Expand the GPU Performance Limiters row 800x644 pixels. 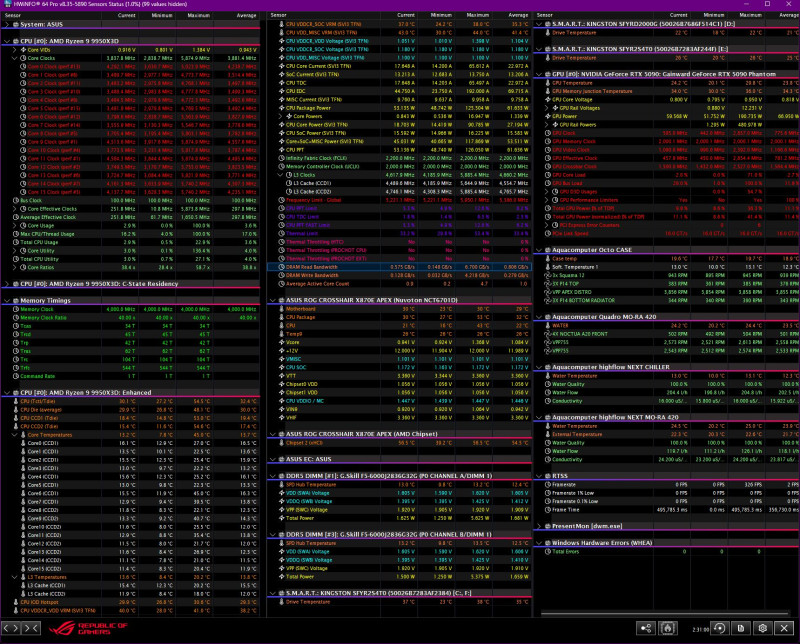[547, 200]
